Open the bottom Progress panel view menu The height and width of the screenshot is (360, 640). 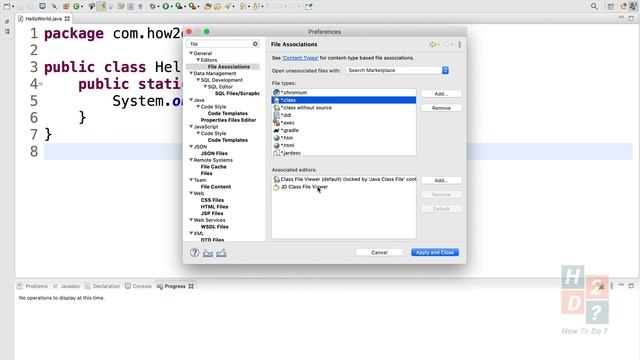(x=611, y=286)
